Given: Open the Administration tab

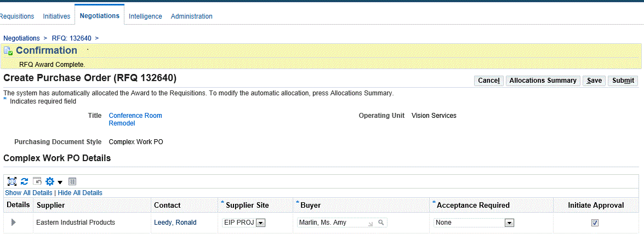Looking at the screenshot, I should [191, 16].
